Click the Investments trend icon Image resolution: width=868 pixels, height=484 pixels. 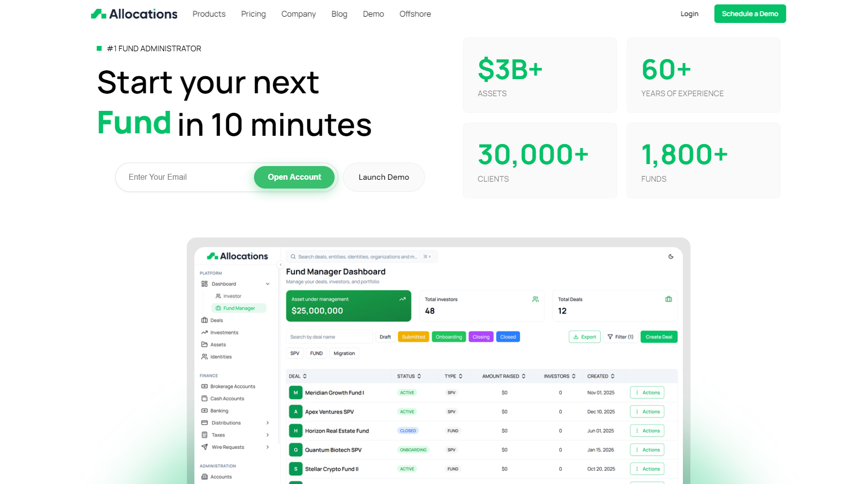[x=204, y=333]
